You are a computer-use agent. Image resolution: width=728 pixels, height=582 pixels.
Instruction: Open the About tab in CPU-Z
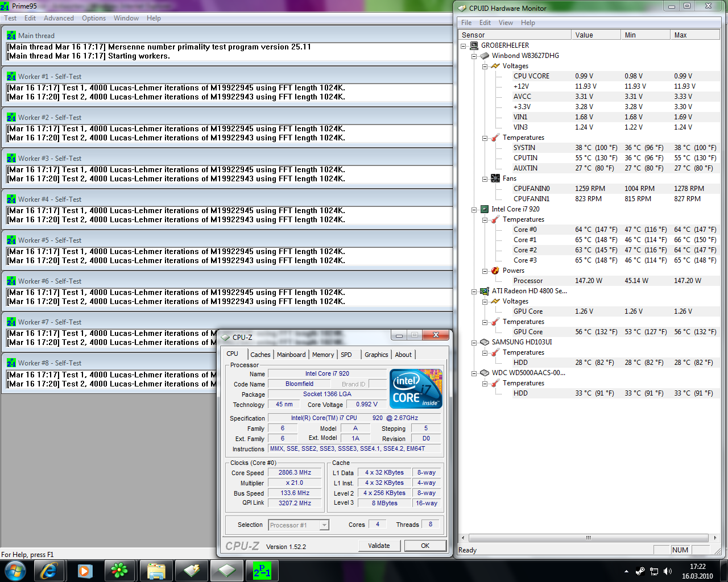pyautogui.click(x=403, y=355)
